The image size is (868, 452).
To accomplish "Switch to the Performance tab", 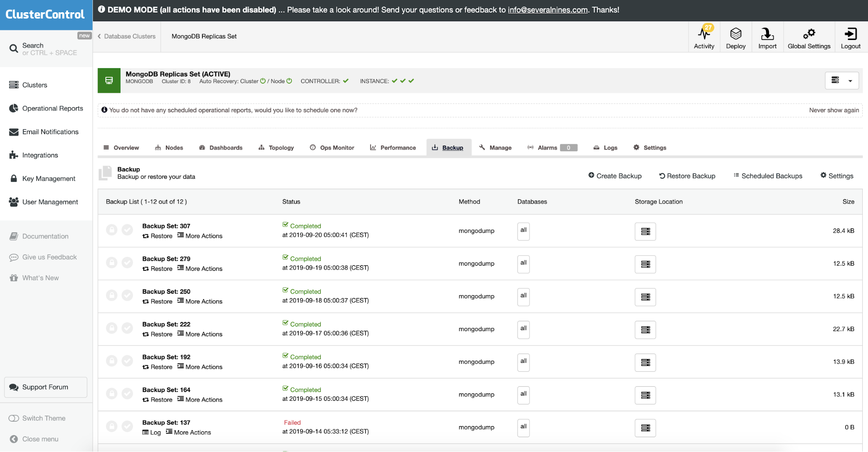I will pos(393,148).
